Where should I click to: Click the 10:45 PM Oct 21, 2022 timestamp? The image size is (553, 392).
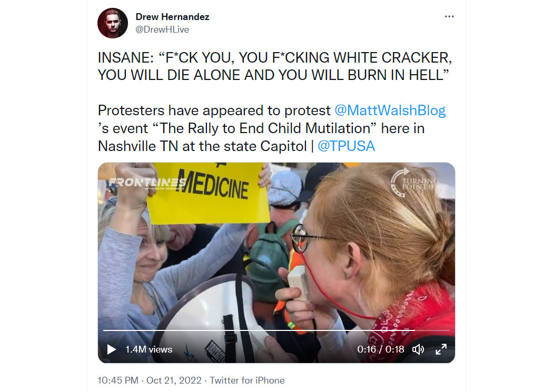(150, 380)
